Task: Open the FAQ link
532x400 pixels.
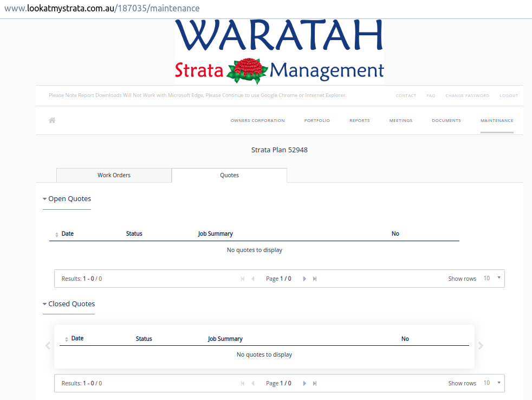Action: click(431, 96)
